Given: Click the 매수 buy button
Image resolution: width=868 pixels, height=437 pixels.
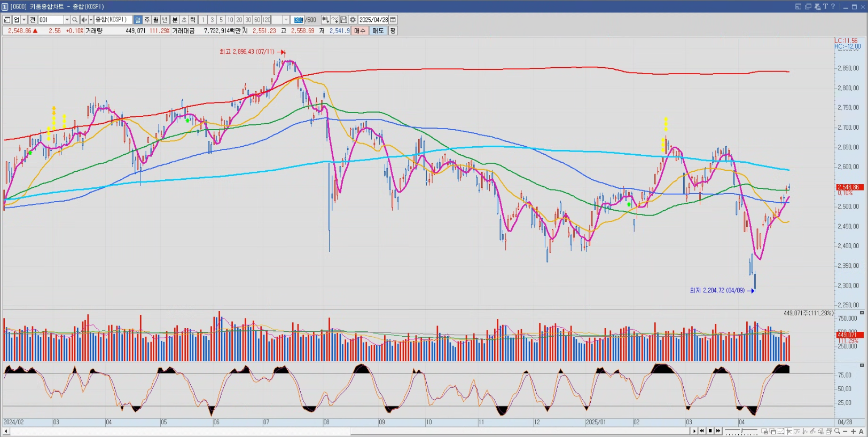Looking at the screenshot, I should tap(360, 30).
